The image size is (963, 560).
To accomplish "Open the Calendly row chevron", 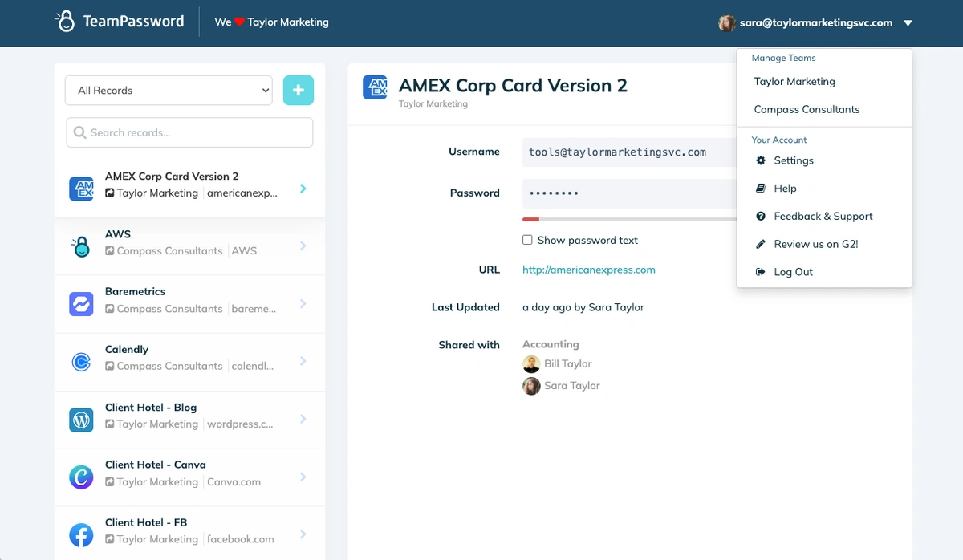I will [x=303, y=361].
